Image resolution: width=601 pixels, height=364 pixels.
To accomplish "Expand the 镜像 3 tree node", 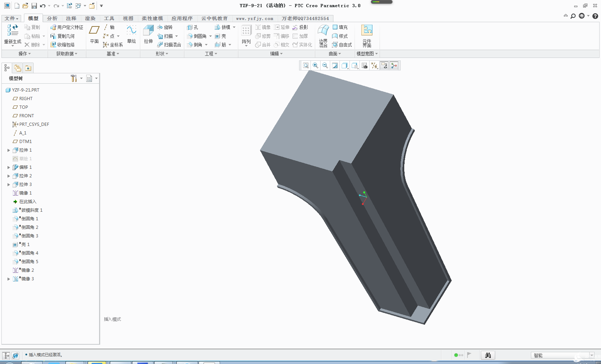I will 9,279.
